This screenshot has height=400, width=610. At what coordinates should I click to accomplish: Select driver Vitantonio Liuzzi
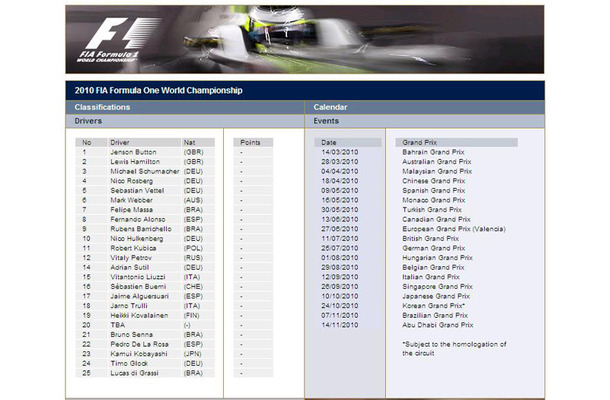tap(138, 277)
